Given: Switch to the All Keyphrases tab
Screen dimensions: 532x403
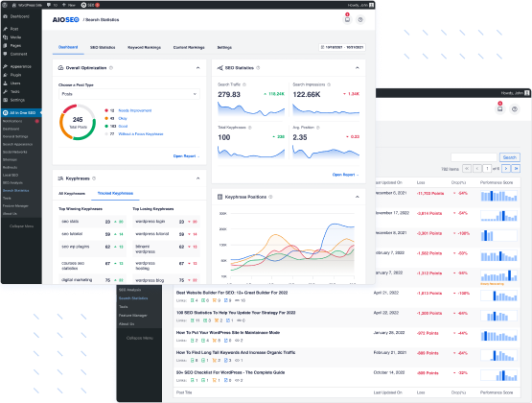Looking at the screenshot, I should pos(72,194).
